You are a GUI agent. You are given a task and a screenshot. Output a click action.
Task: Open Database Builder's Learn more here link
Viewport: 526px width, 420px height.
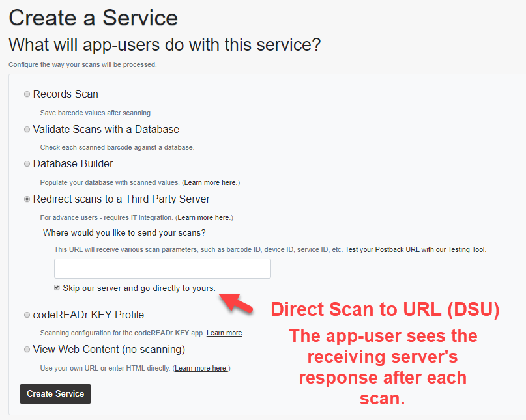coord(211,183)
